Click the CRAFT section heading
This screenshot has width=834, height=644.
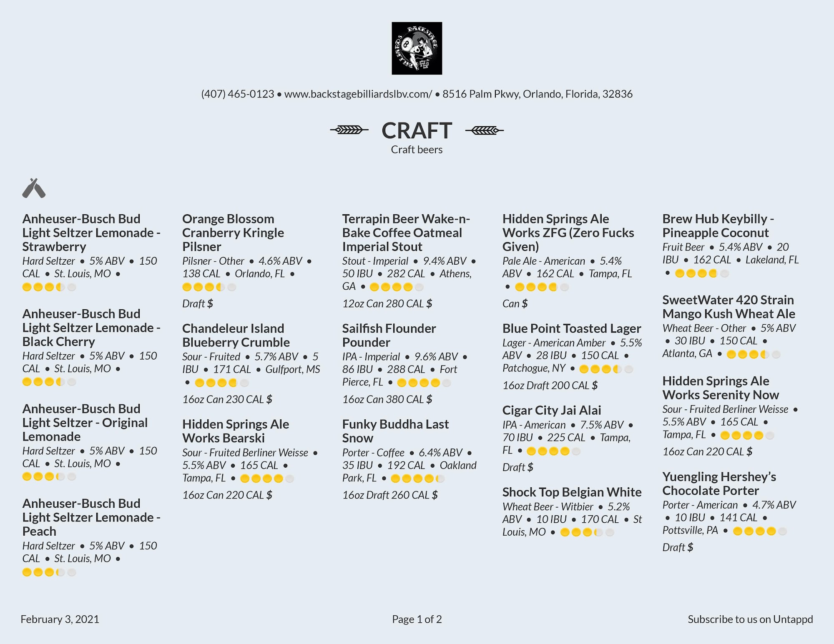[x=417, y=131]
